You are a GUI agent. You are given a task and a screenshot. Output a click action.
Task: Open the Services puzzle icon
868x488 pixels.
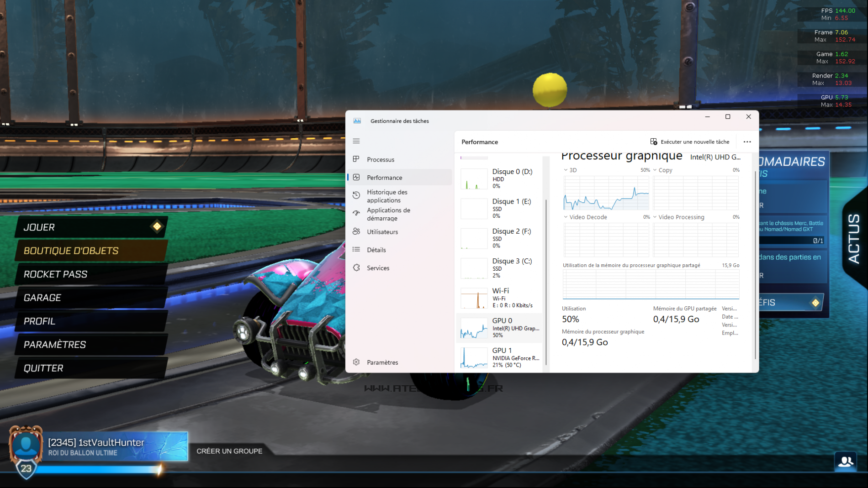tap(356, 268)
